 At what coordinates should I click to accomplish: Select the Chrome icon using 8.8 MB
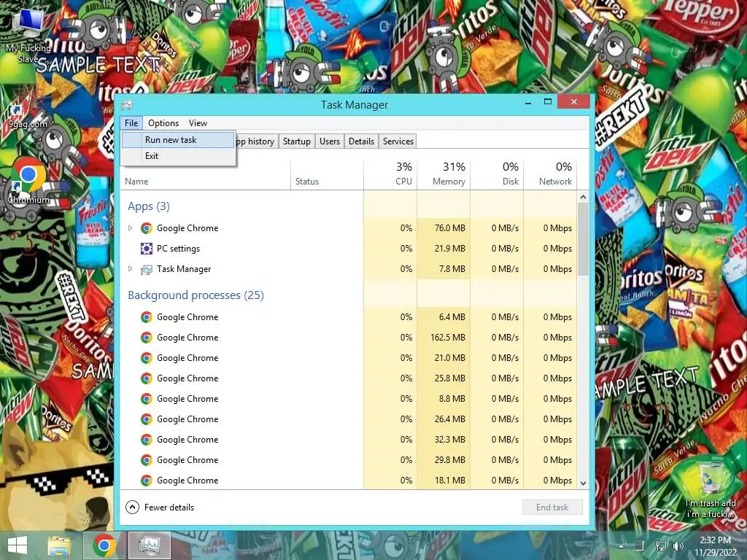coord(146,399)
